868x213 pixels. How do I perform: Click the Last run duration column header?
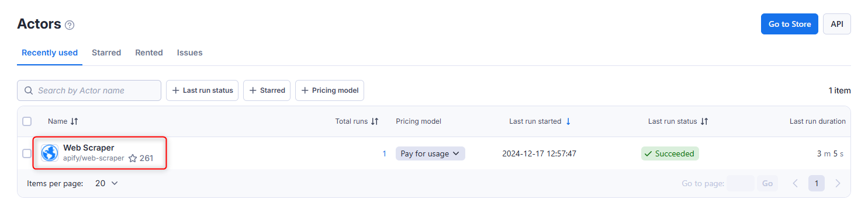click(x=818, y=121)
